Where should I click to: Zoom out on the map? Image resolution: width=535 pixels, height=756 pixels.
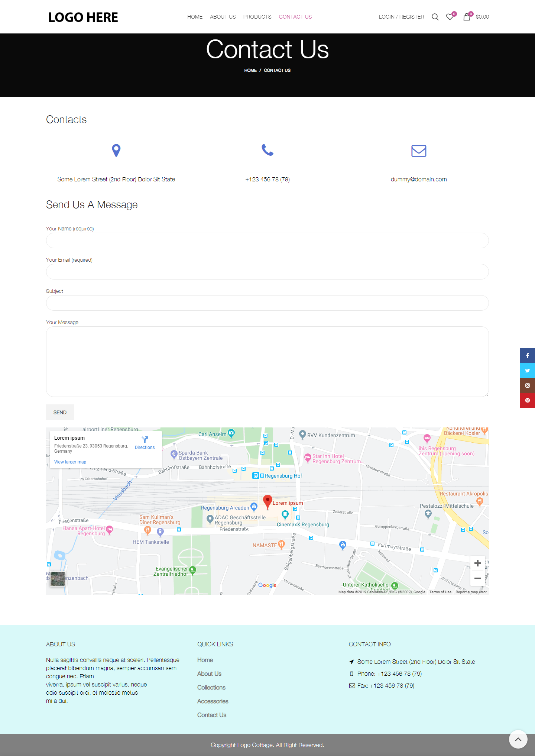(x=478, y=578)
